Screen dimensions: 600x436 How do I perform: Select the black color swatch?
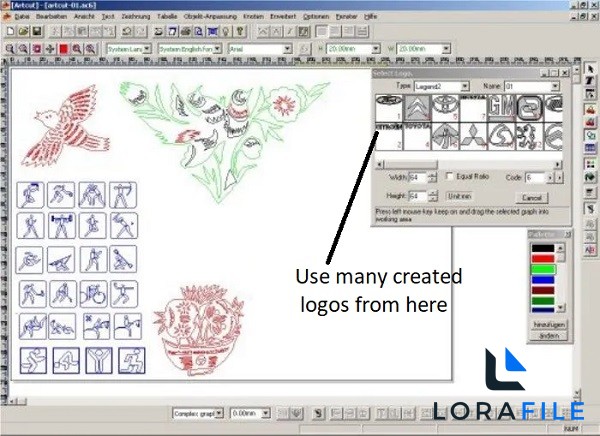(543, 248)
